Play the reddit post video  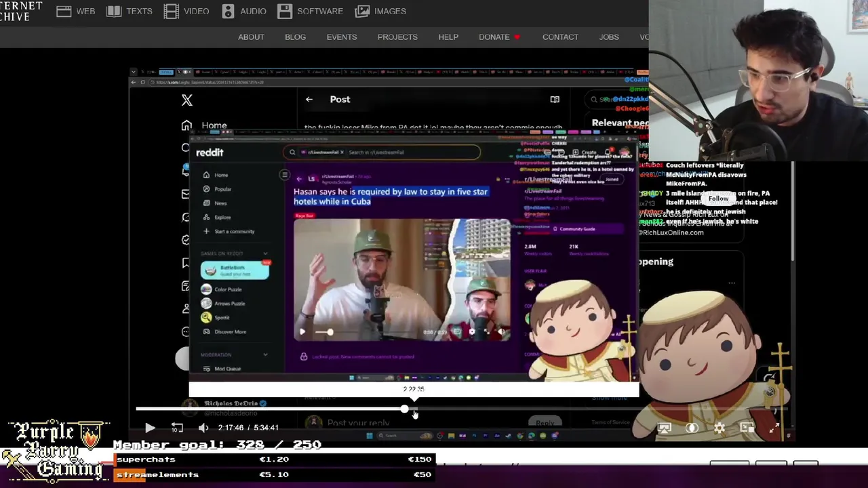click(x=302, y=332)
